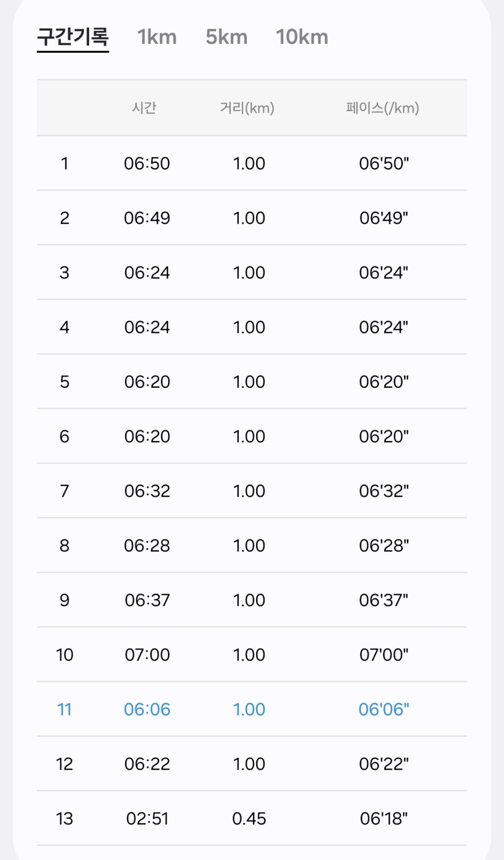
Task: Click the 페이스(/km) column header
Action: pyautogui.click(x=382, y=108)
